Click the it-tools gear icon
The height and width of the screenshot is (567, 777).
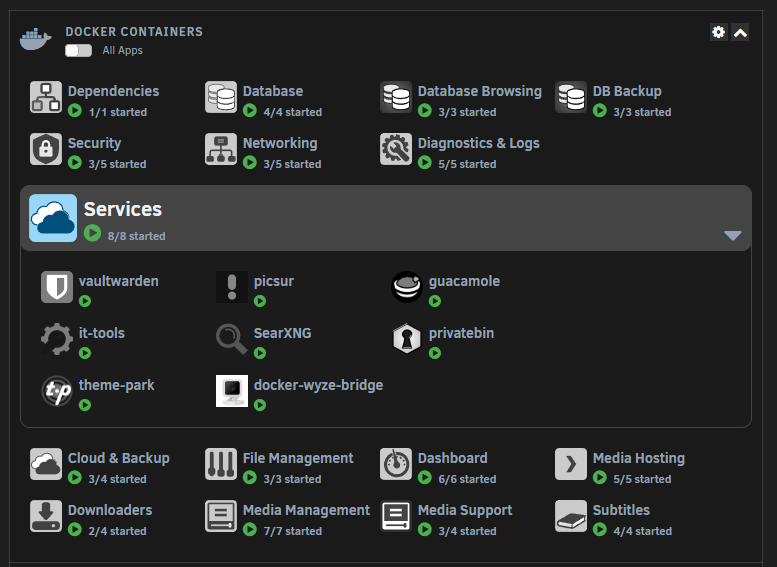(x=57, y=339)
